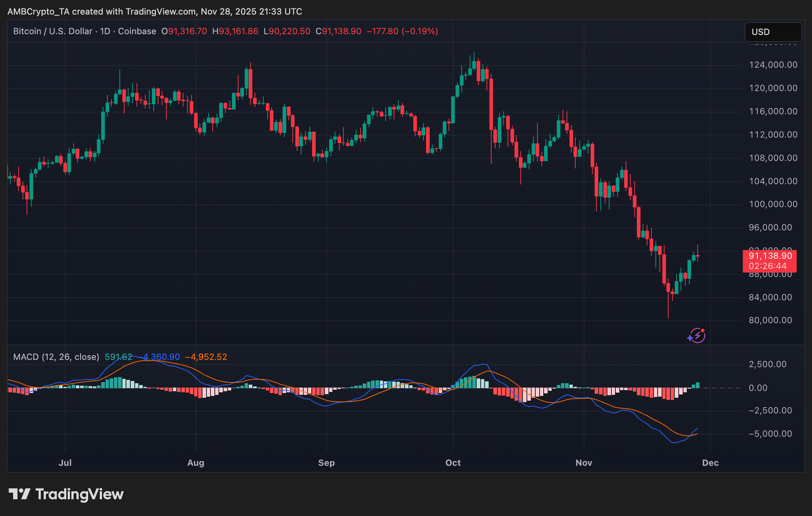812x516 pixels.
Task: Click the -177.80 (-0.19%) change value
Action: [x=402, y=31]
